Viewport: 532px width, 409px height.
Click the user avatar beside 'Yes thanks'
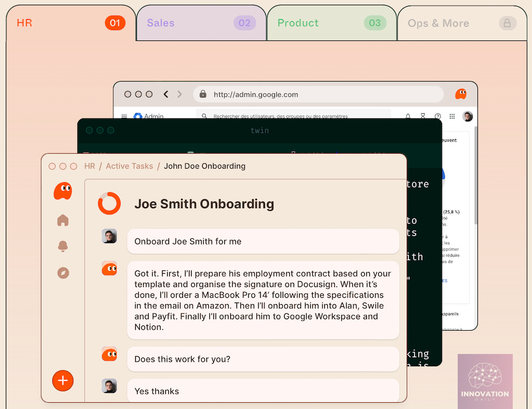click(109, 386)
